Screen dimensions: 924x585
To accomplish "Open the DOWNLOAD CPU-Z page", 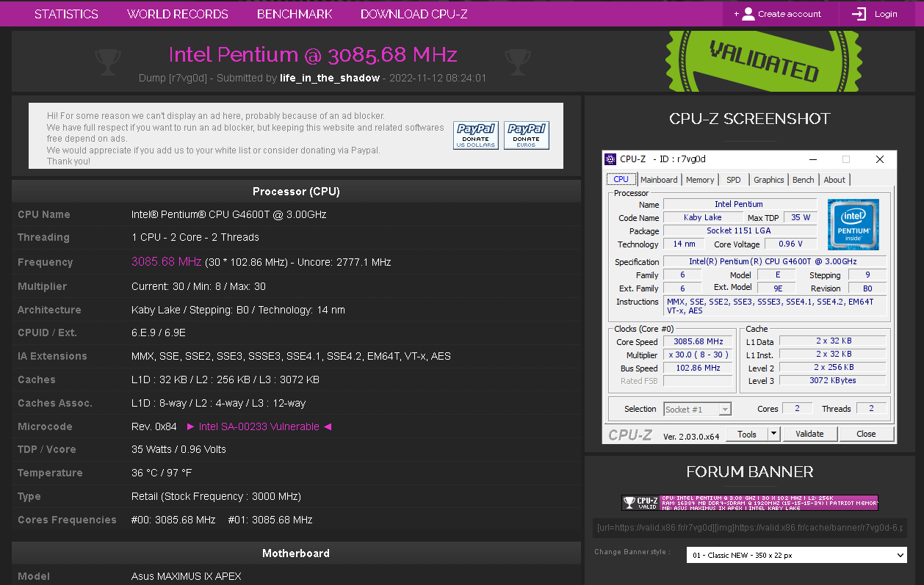I will pos(414,14).
